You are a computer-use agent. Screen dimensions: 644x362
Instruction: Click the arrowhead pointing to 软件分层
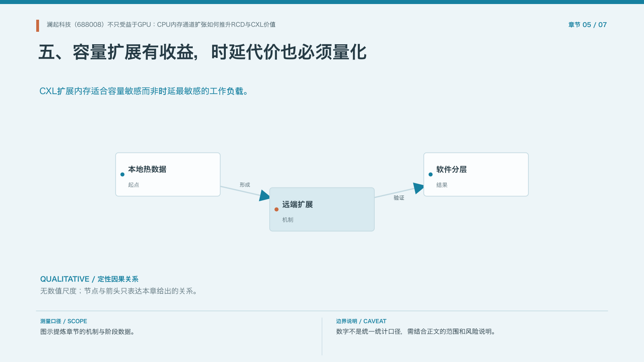(419, 188)
